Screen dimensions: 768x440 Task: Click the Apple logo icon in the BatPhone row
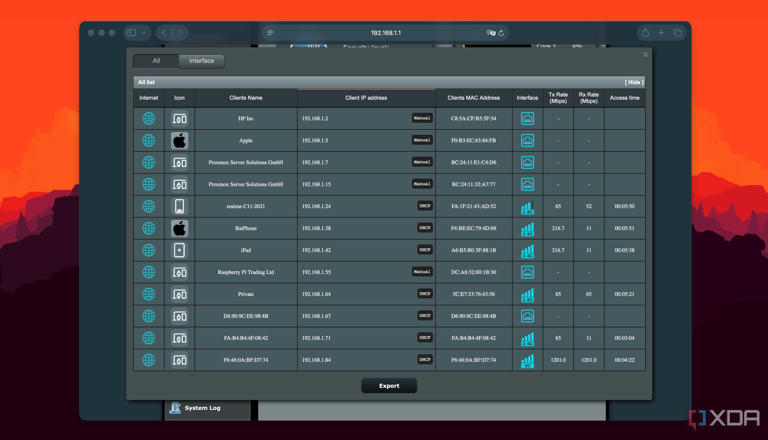click(179, 228)
